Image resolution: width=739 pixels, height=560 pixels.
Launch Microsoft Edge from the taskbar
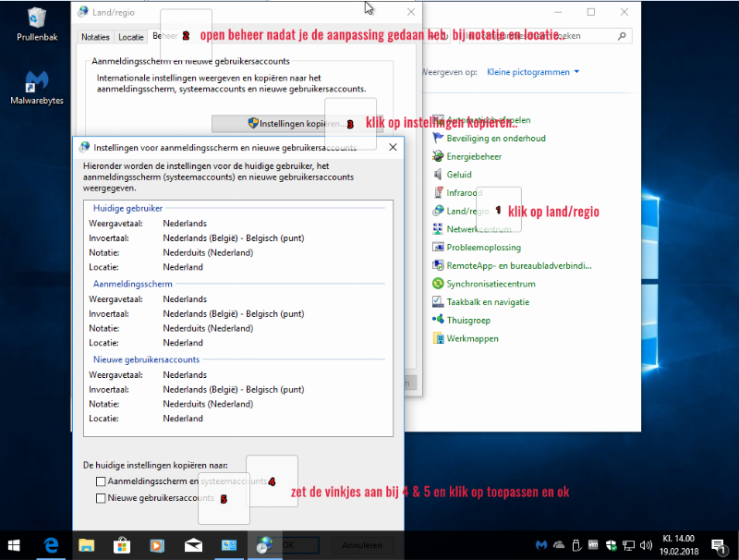[x=51, y=544]
